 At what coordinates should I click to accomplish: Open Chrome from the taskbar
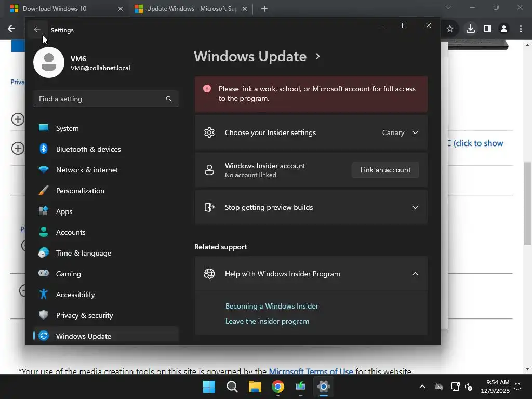pos(278,387)
